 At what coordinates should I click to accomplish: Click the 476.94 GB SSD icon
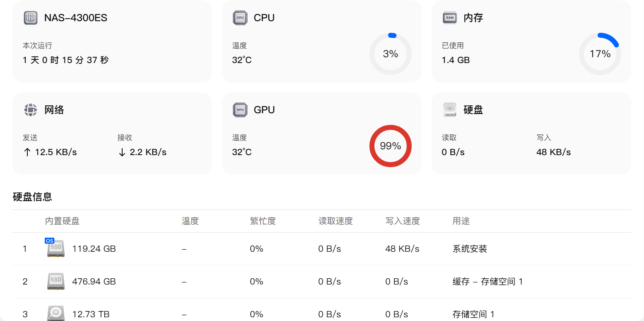click(55, 281)
